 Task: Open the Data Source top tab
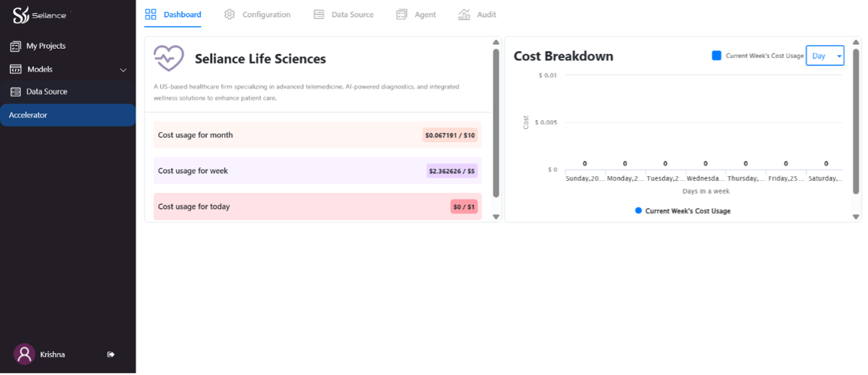344,15
